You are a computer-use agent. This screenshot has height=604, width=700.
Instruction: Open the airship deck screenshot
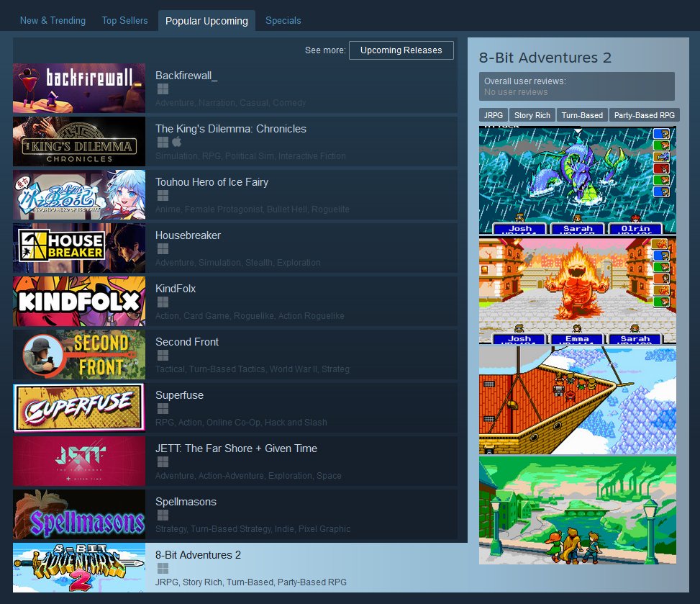(x=577, y=401)
